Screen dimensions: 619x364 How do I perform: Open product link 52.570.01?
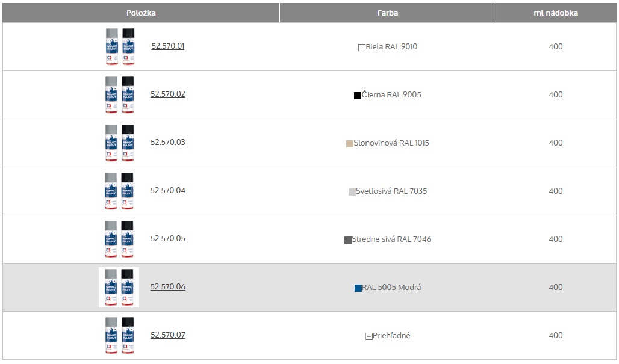coord(167,46)
